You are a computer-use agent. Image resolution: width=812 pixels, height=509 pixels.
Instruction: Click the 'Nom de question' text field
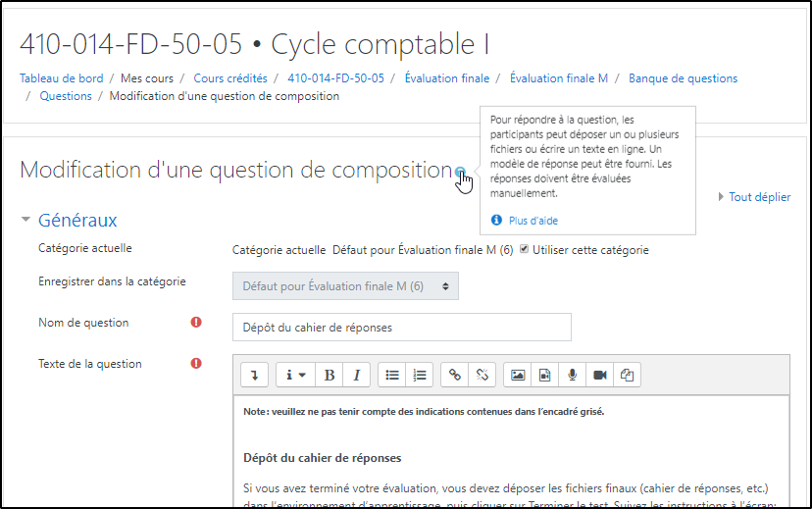[401, 328]
